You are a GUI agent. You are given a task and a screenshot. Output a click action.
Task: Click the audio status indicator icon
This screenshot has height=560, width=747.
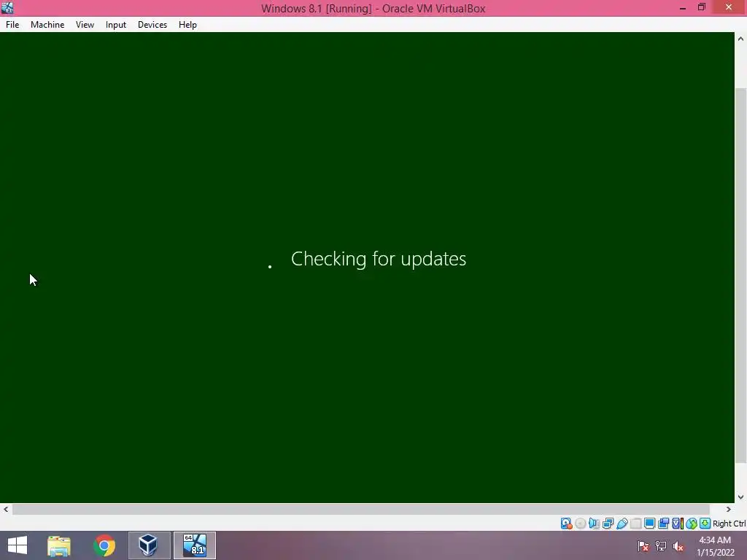[594, 524]
